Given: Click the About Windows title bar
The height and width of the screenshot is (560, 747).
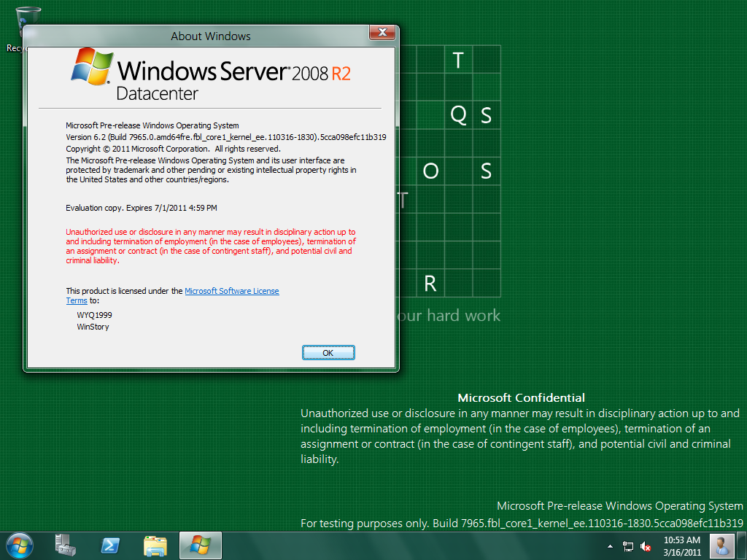Looking at the screenshot, I should click(210, 36).
